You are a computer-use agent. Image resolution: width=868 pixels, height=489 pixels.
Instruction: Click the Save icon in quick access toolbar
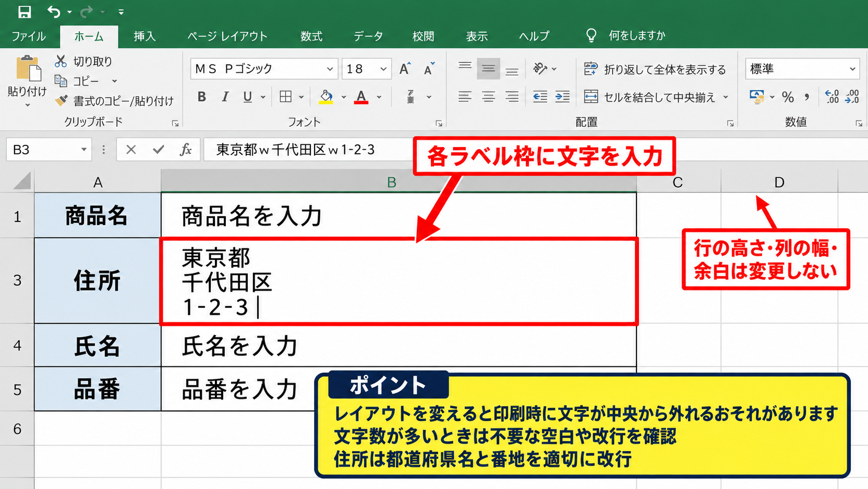coord(24,11)
